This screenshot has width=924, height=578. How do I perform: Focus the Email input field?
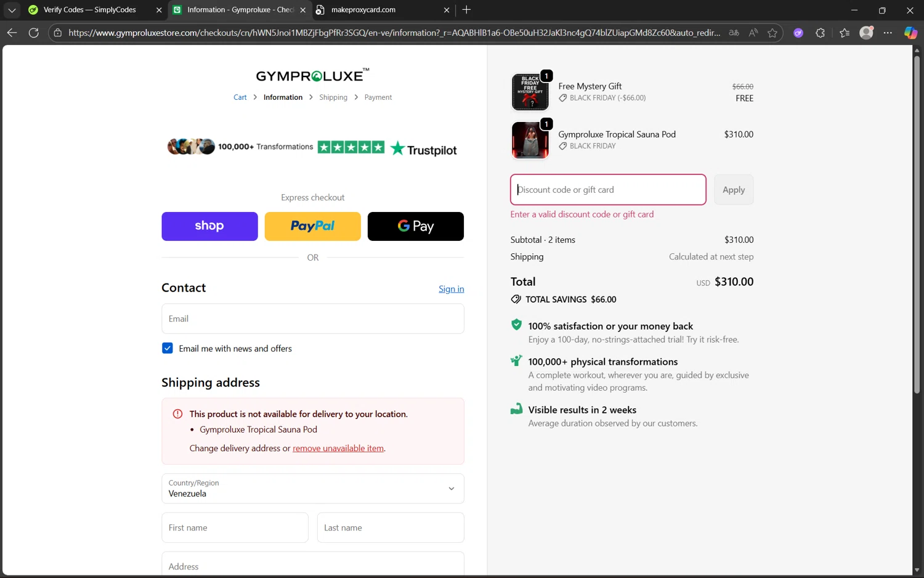point(312,319)
